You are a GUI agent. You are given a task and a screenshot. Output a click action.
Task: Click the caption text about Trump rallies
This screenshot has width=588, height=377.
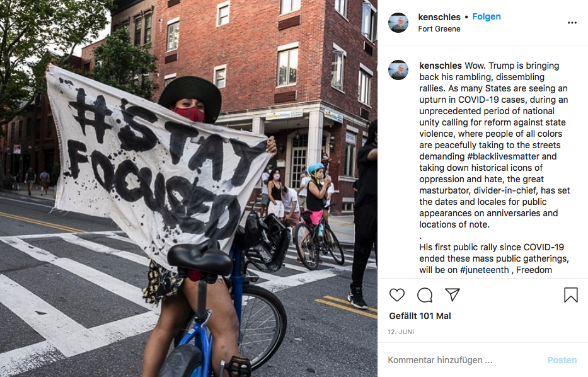point(494,145)
